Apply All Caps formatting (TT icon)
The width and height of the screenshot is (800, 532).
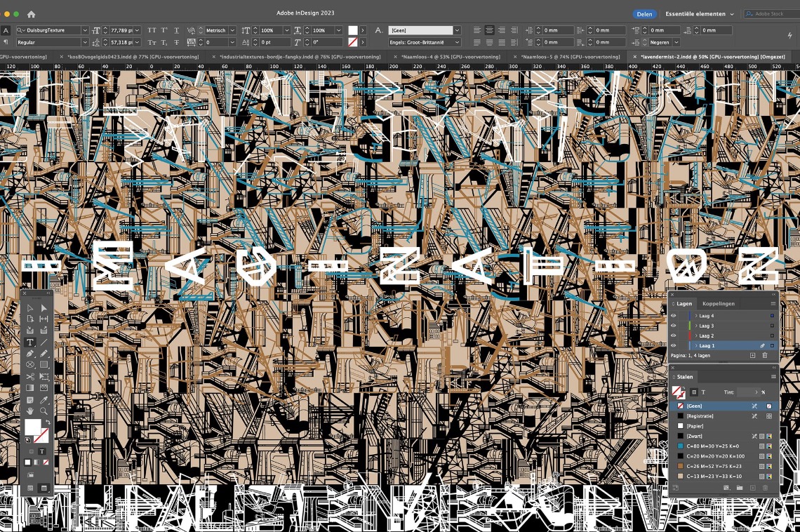tap(152, 30)
